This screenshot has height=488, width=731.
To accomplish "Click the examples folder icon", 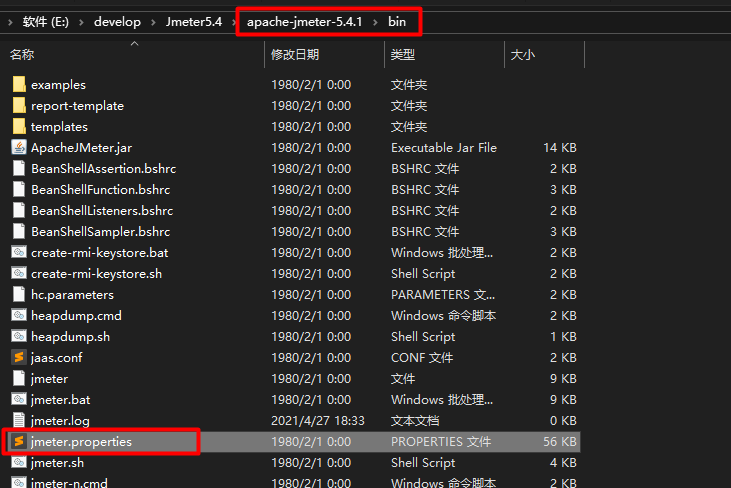I will pos(19,84).
